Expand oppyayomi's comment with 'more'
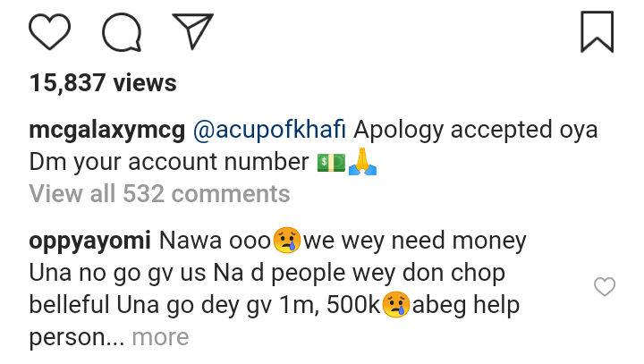Viewport: 644px width, 364px height. (x=160, y=337)
